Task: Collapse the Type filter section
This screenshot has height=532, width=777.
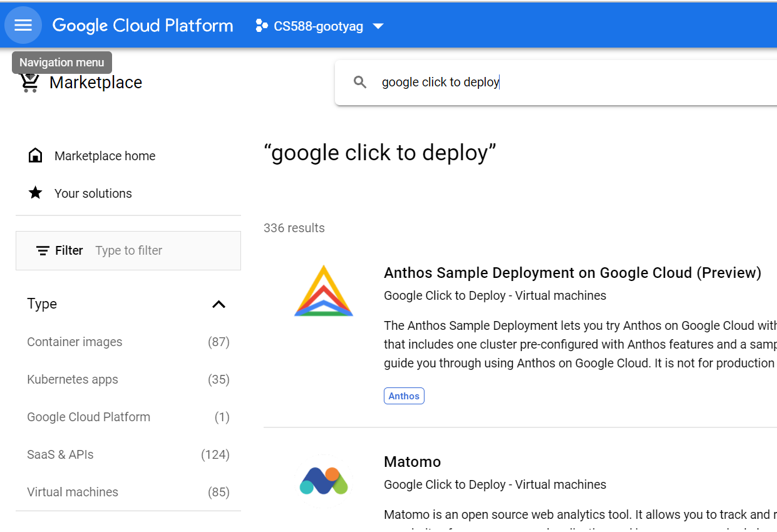Action: pos(219,304)
